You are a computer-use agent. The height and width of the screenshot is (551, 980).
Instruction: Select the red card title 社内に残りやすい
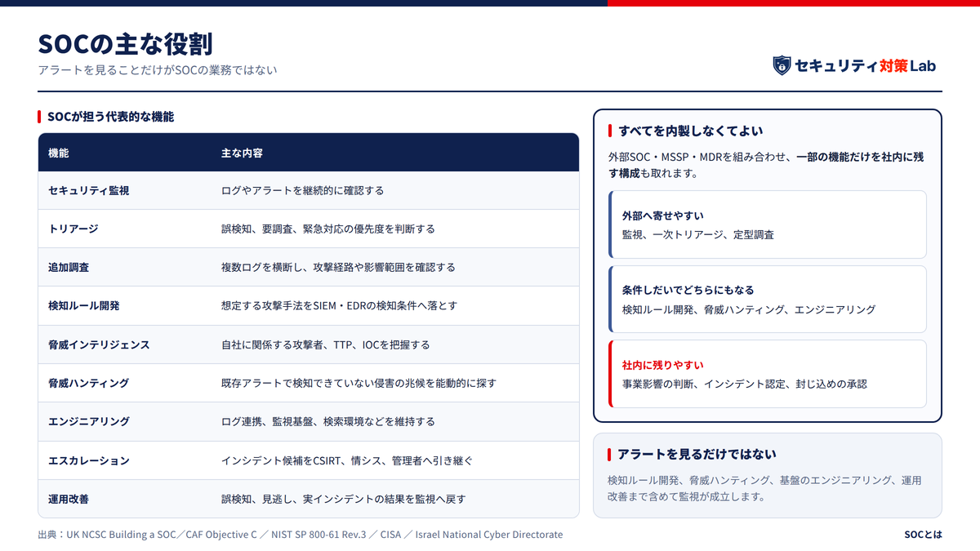pos(662,365)
